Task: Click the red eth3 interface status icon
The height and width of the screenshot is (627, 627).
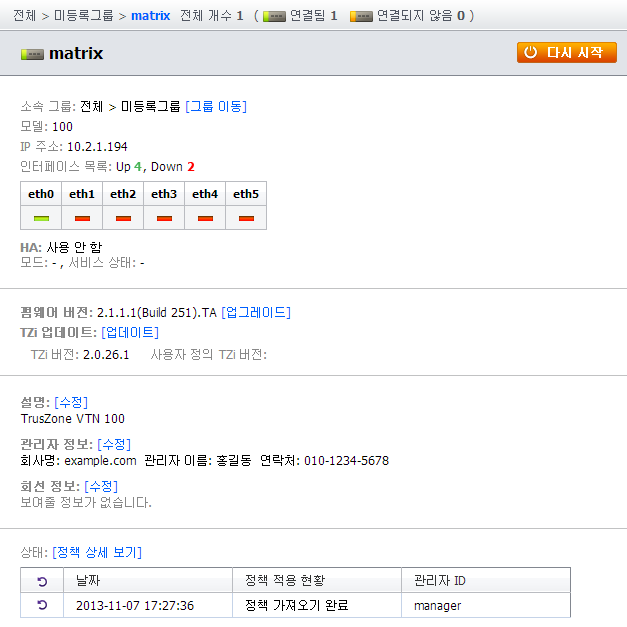Action: tap(164, 217)
